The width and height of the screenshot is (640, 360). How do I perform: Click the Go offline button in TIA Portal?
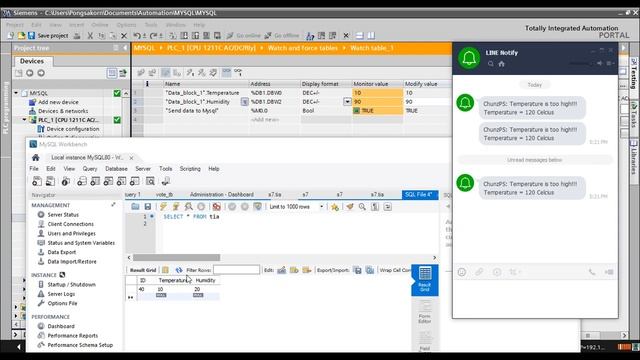[282, 36]
